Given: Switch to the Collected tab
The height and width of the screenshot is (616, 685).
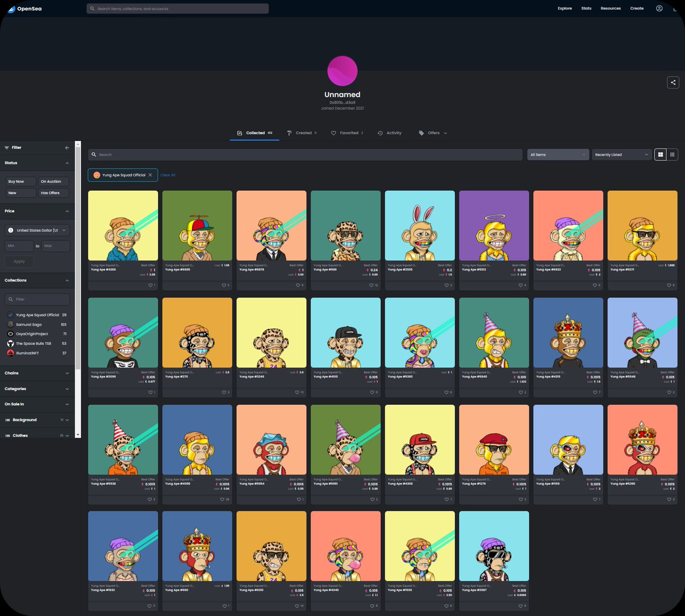Looking at the screenshot, I should (255, 133).
